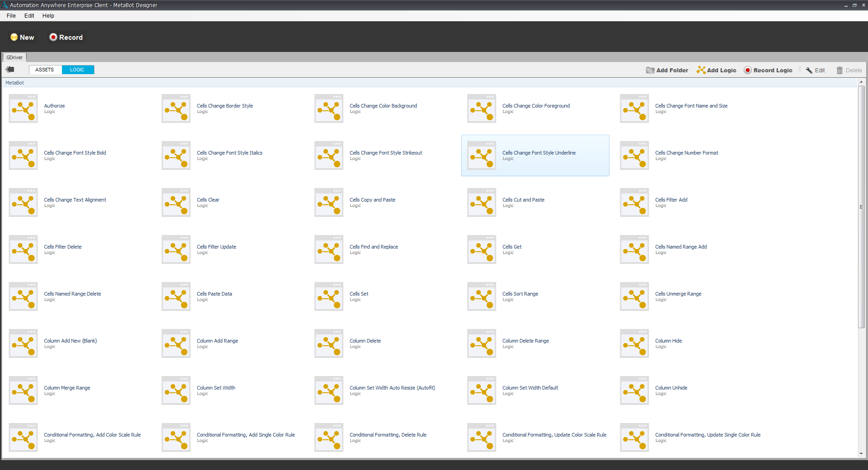Image resolution: width=868 pixels, height=470 pixels.
Task: Select the "Cells Named Range Delete" label
Action: (72, 294)
